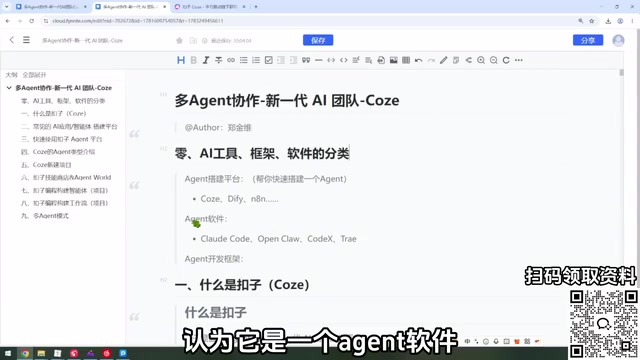Insert a task checklist
Image resolution: width=640 pixels, height=360 pixels.
269,60
